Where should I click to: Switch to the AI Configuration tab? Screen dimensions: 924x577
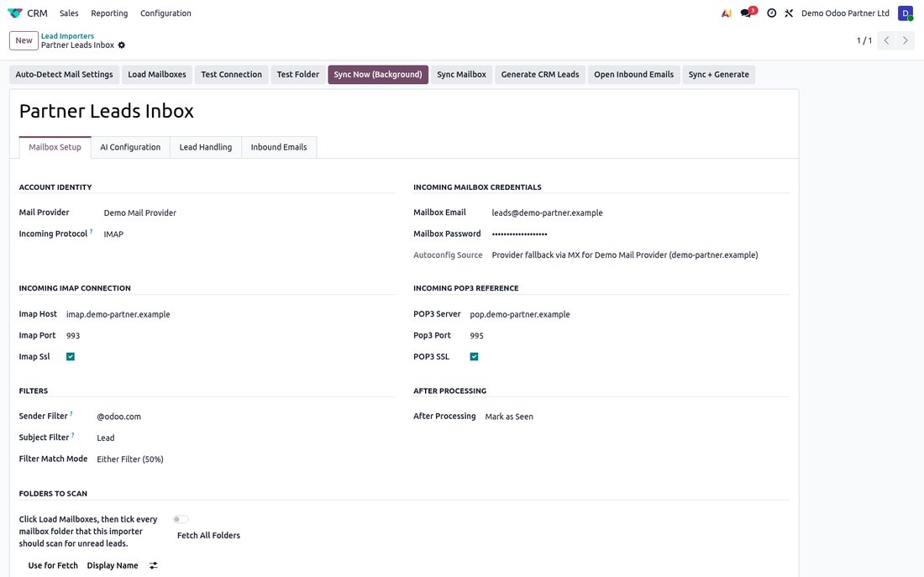[x=130, y=147]
